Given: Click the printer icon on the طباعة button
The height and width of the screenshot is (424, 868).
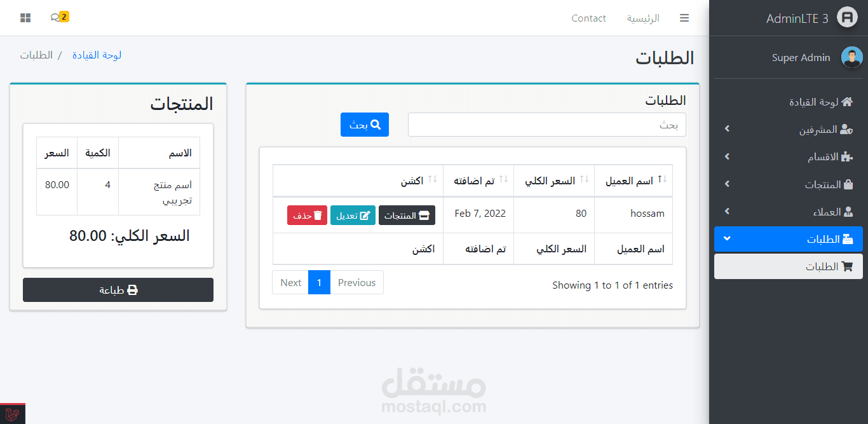Looking at the screenshot, I should point(133,289).
